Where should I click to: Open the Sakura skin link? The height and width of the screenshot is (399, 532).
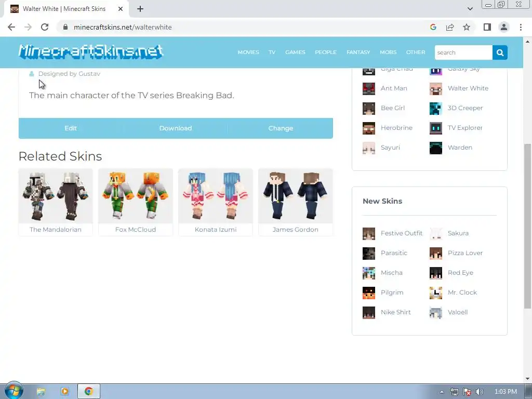click(x=458, y=233)
